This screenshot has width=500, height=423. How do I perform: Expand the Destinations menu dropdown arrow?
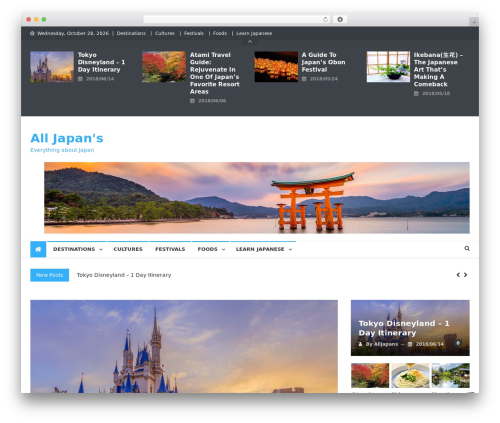pos(101,249)
